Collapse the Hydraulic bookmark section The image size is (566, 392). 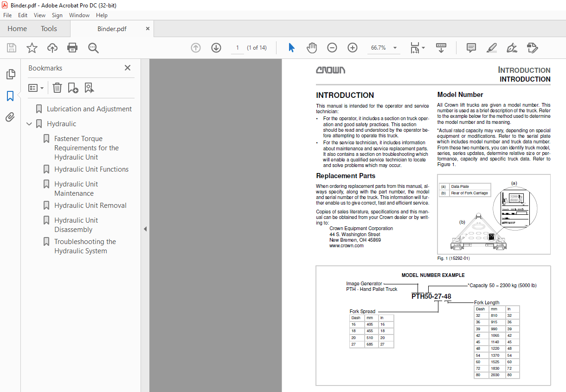(x=29, y=124)
